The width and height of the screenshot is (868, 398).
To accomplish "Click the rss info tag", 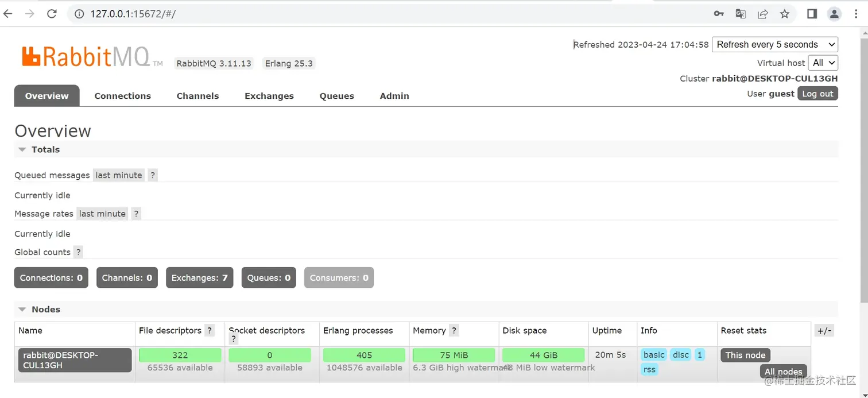I will [649, 369].
